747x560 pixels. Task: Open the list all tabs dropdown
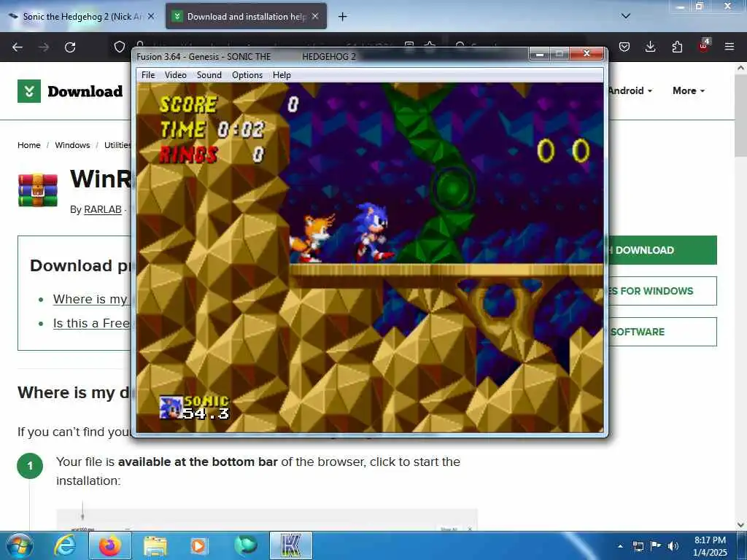click(x=626, y=16)
